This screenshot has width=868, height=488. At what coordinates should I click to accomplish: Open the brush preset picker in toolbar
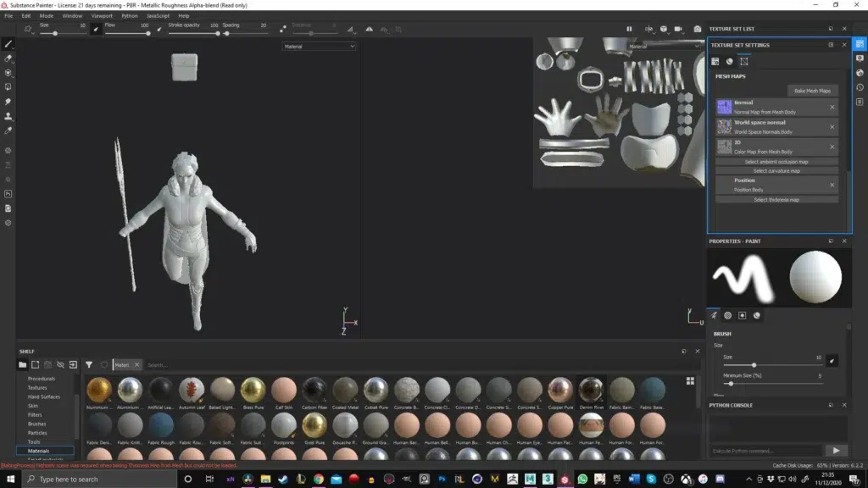point(29,29)
